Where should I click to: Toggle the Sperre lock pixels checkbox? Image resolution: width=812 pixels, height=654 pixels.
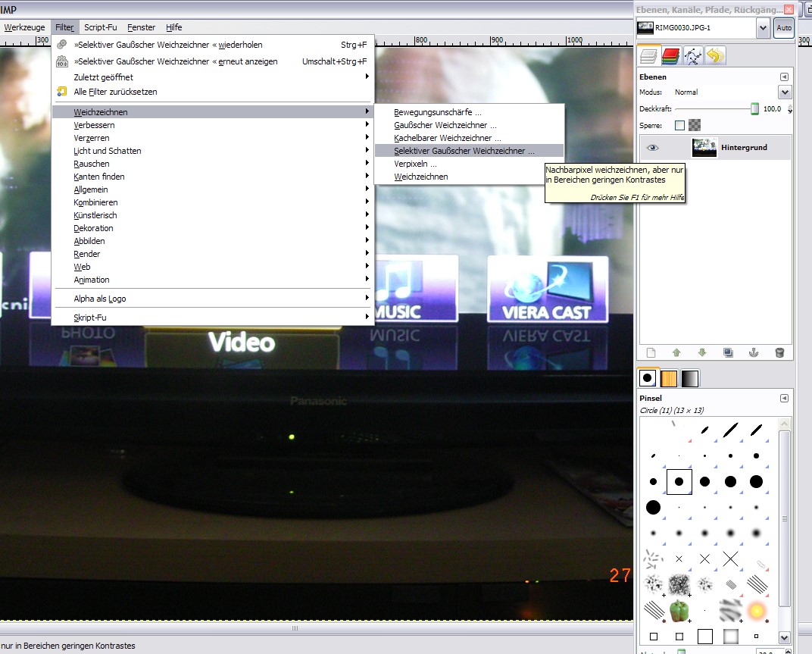pyautogui.click(x=679, y=126)
